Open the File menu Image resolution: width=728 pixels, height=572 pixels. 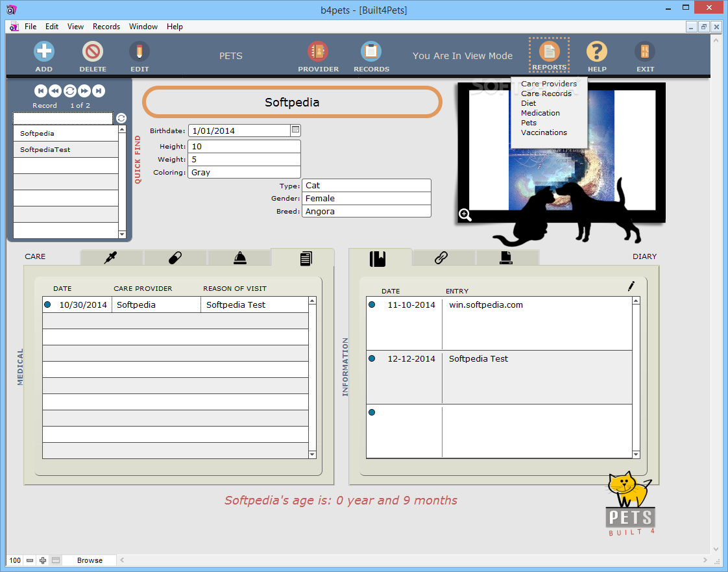tap(30, 27)
